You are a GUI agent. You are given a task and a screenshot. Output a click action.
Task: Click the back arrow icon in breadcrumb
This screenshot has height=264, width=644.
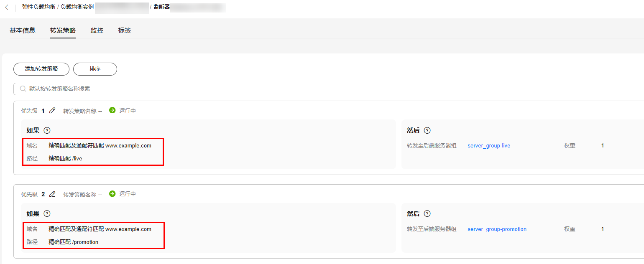(7, 7)
